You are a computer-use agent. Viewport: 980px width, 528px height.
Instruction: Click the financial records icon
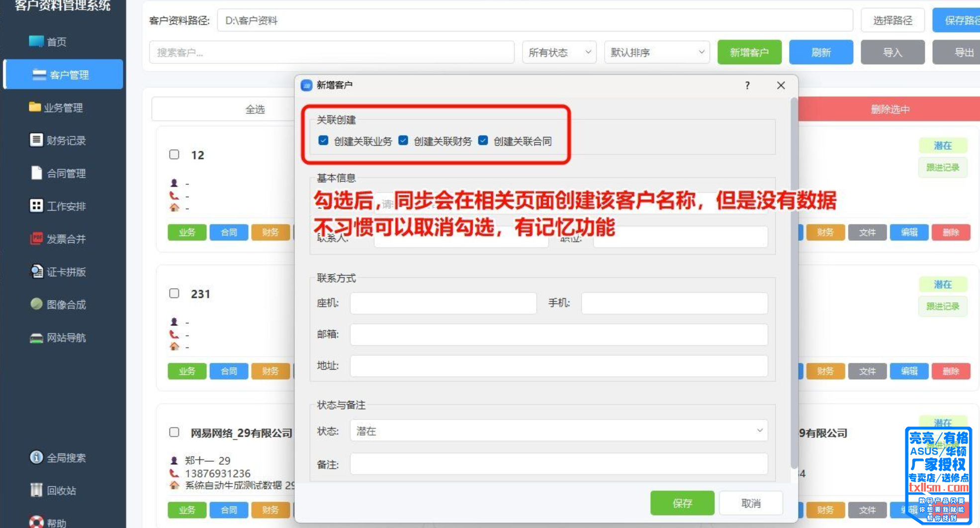click(x=36, y=140)
